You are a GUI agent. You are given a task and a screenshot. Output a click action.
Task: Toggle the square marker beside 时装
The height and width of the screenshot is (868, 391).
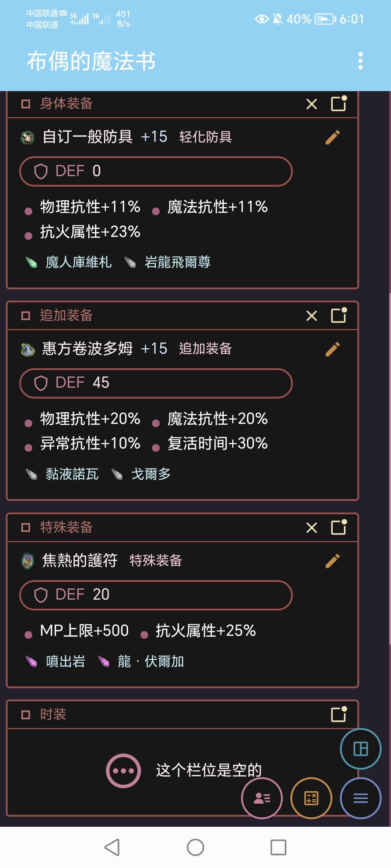(26, 715)
